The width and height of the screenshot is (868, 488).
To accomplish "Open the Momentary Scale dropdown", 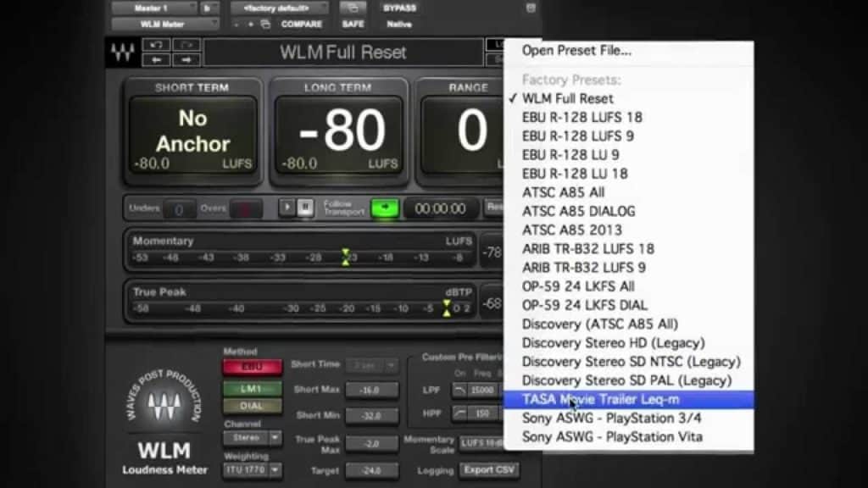I will [481, 443].
